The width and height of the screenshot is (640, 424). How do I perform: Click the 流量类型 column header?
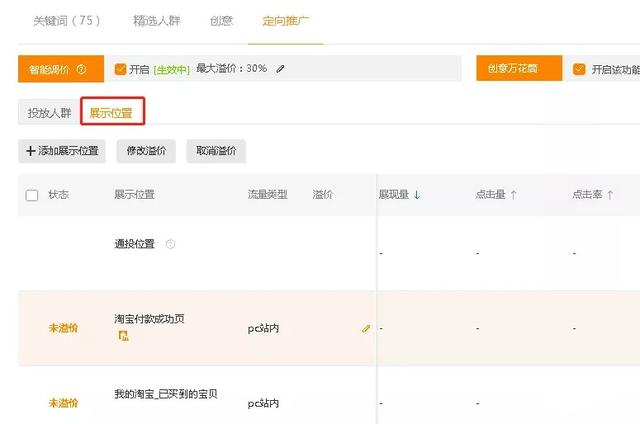point(267,195)
